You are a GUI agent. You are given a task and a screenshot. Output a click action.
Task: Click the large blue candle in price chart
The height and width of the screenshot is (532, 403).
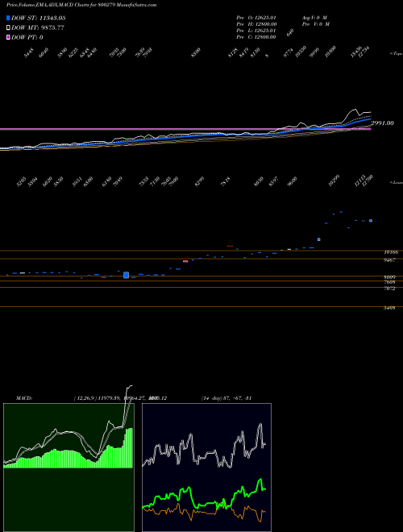click(127, 275)
